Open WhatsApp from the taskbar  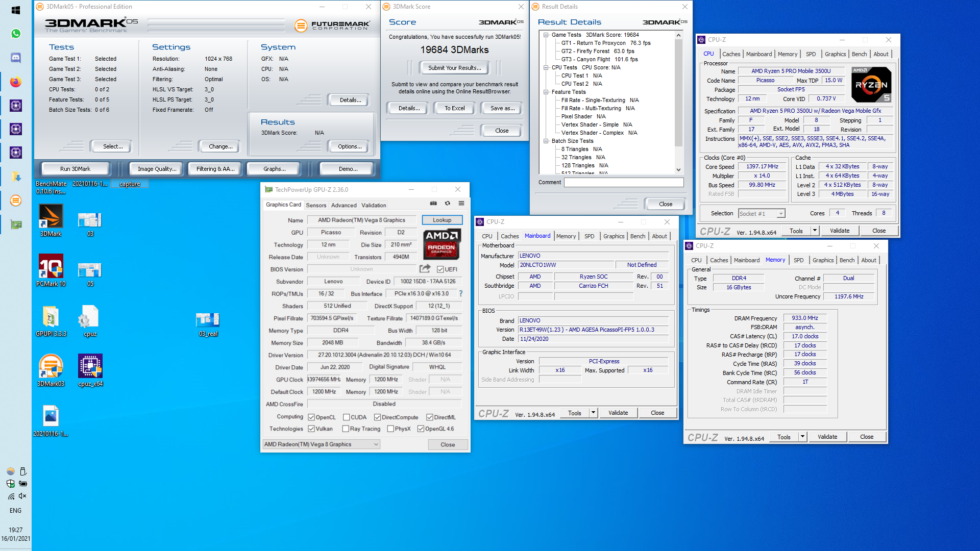pyautogui.click(x=16, y=34)
